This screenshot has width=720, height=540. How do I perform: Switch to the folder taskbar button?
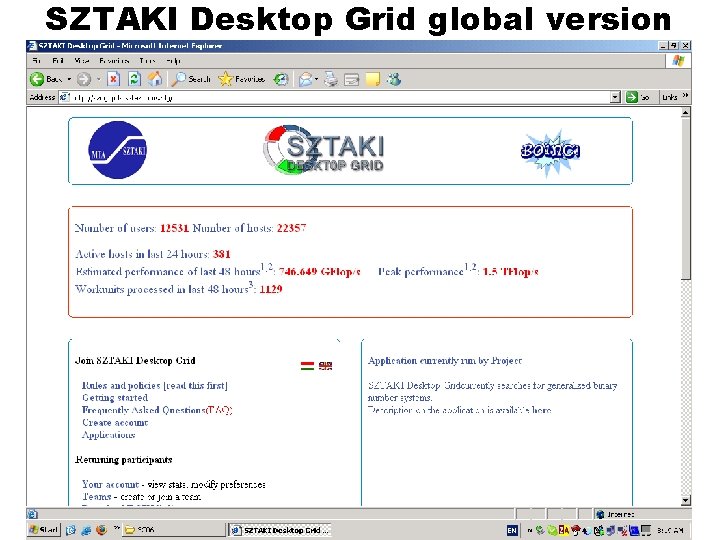pos(174,530)
